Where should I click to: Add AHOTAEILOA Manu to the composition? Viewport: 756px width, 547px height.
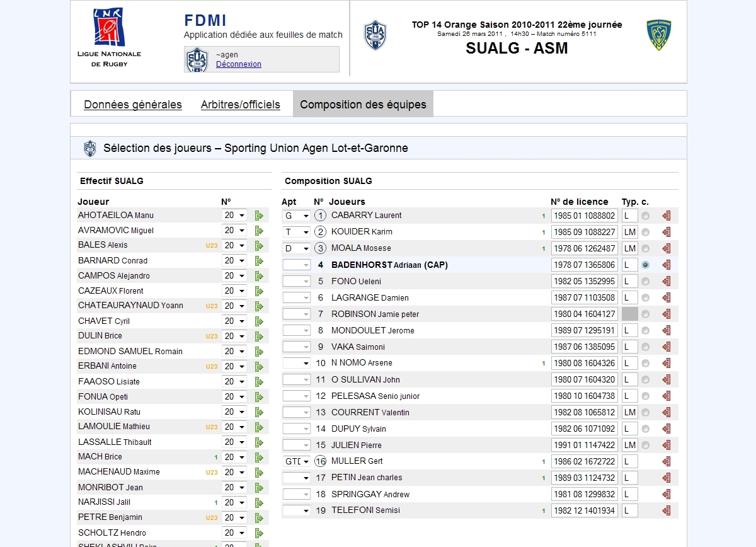[259, 216]
